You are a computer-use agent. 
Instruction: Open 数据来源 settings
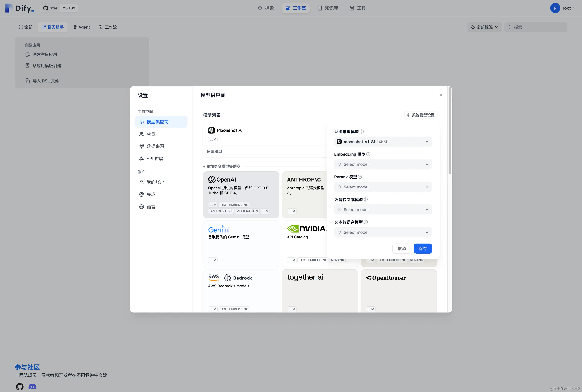tap(161, 146)
